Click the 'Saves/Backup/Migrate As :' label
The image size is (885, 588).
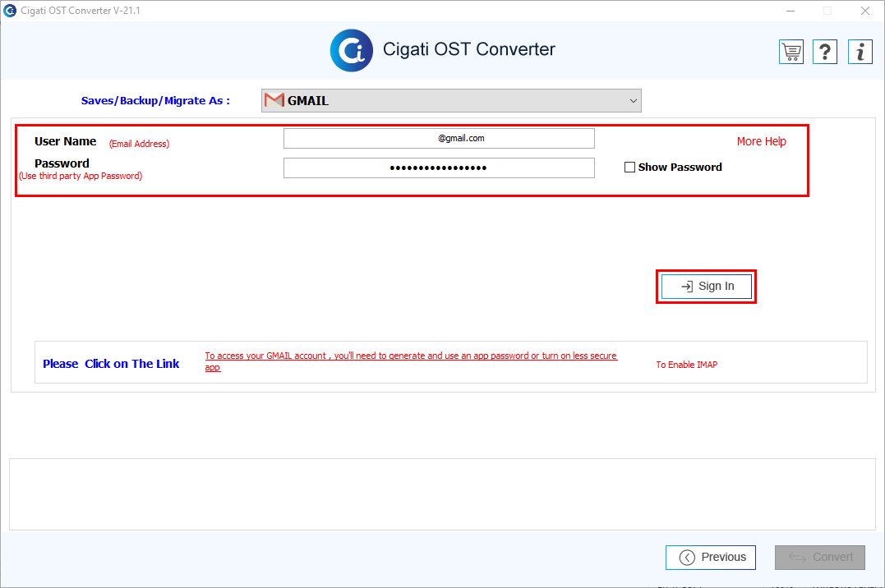[x=155, y=100]
